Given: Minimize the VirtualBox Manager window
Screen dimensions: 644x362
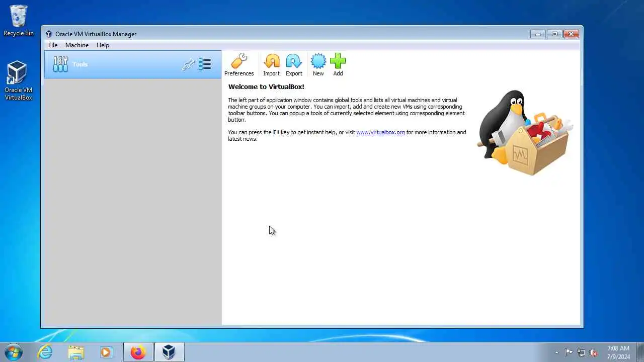Looking at the screenshot, I should pos(538,34).
